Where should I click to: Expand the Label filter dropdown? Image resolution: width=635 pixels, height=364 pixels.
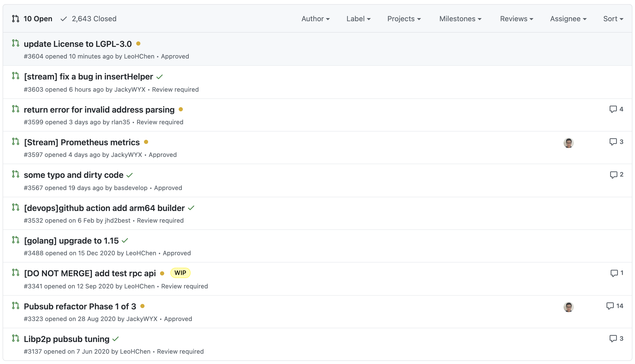coord(358,19)
